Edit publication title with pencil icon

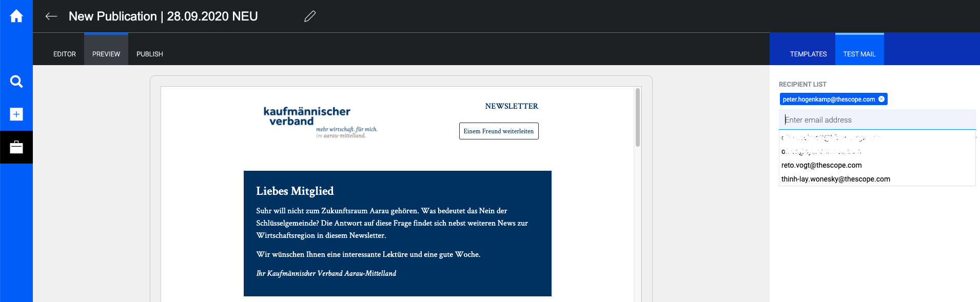tap(310, 16)
